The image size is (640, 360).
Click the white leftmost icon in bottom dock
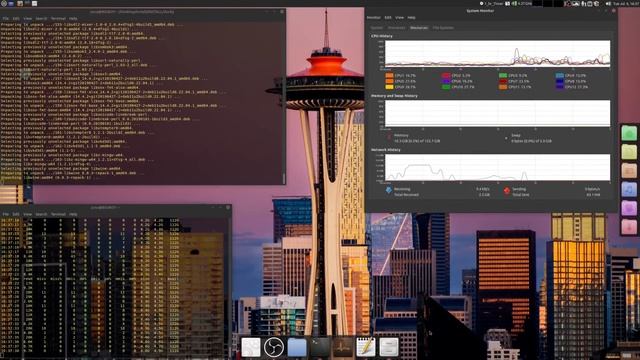click(251, 347)
